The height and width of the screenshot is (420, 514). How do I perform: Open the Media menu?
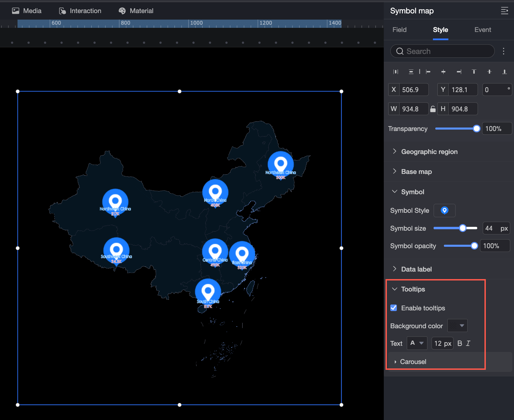[x=27, y=11]
